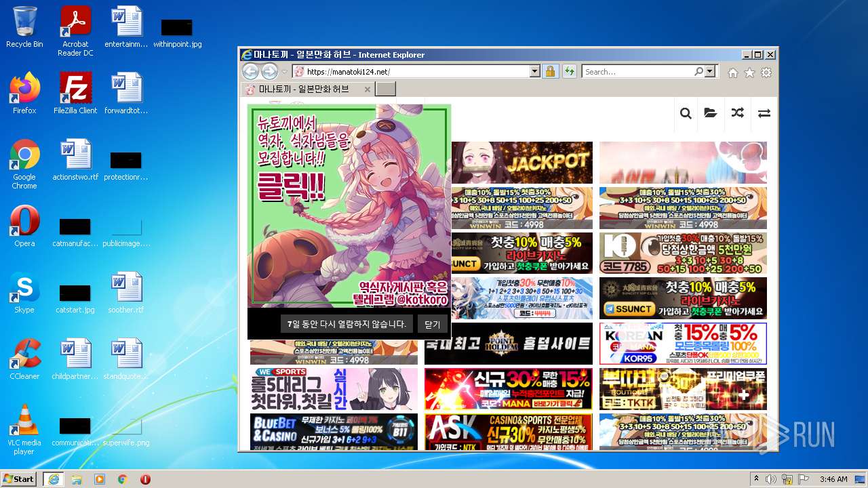Select actionstwo.rtf document icon
The image size is (868, 488).
pos(75,160)
